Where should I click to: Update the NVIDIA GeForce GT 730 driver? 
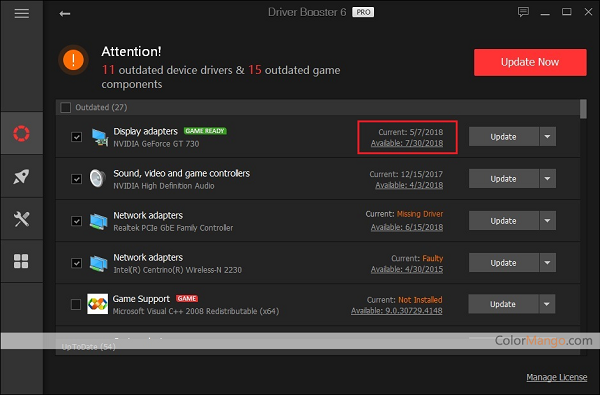tap(504, 137)
